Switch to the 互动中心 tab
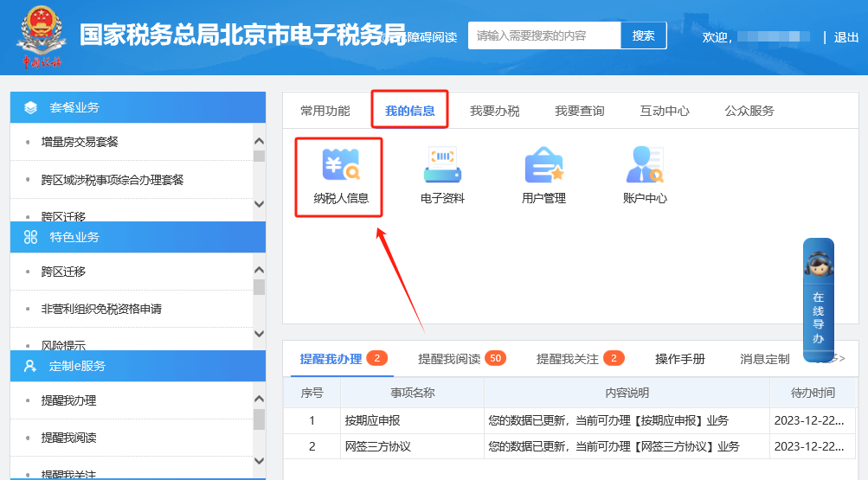This screenshot has width=868, height=480. click(665, 111)
